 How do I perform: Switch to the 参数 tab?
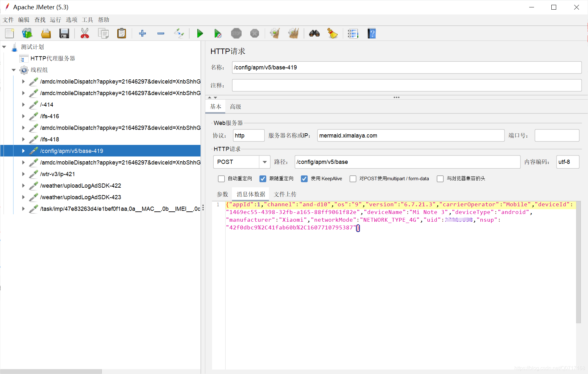pyautogui.click(x=222, y=194)
